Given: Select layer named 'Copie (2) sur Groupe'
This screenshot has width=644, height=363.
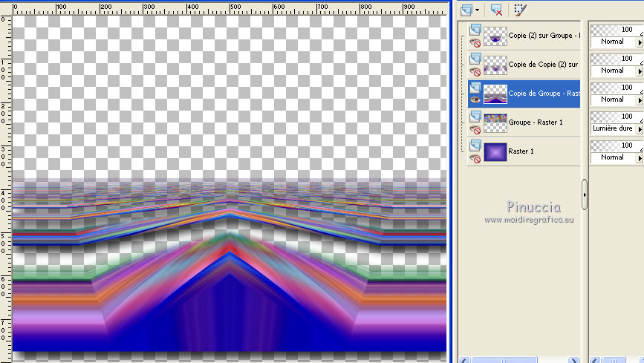Looking at the screenshot, I should [544, 36].
